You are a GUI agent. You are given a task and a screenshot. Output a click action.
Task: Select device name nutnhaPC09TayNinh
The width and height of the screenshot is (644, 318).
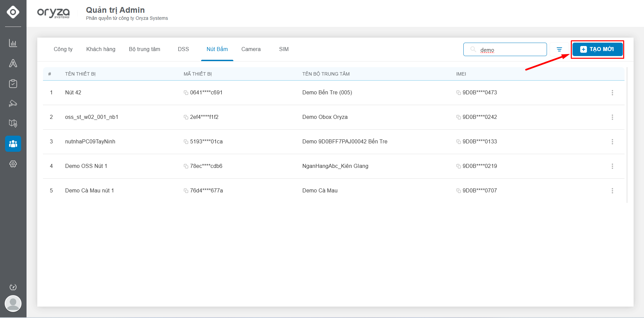pyautogui.click(x=90, y=142)
